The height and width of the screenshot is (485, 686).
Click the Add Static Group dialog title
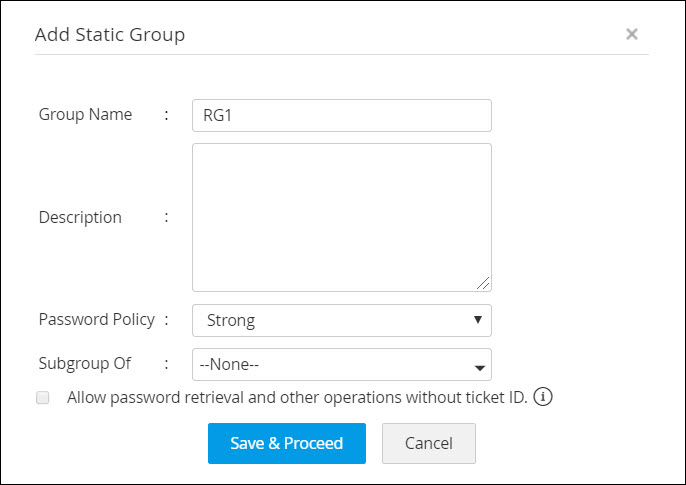coord(110,34)
